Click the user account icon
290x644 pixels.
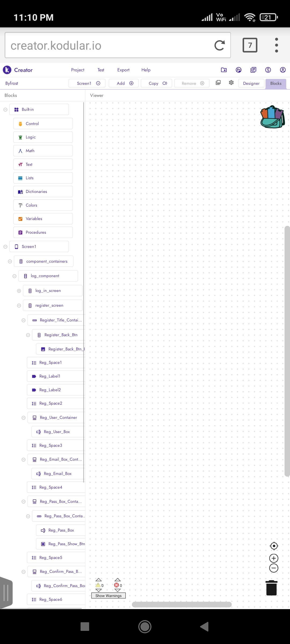(x=283, y=70)
